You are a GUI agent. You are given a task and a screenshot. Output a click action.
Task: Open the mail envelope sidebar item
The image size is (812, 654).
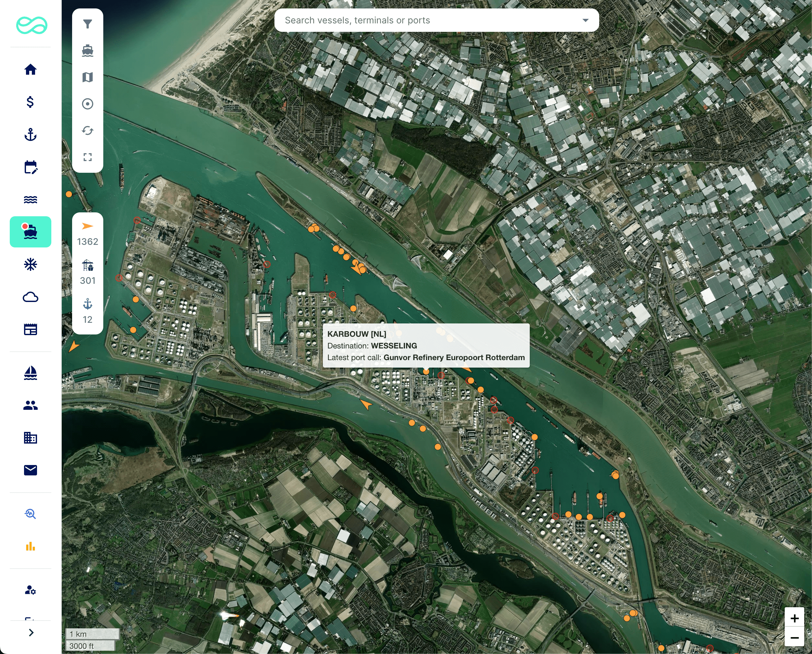[x=31, y=470]
